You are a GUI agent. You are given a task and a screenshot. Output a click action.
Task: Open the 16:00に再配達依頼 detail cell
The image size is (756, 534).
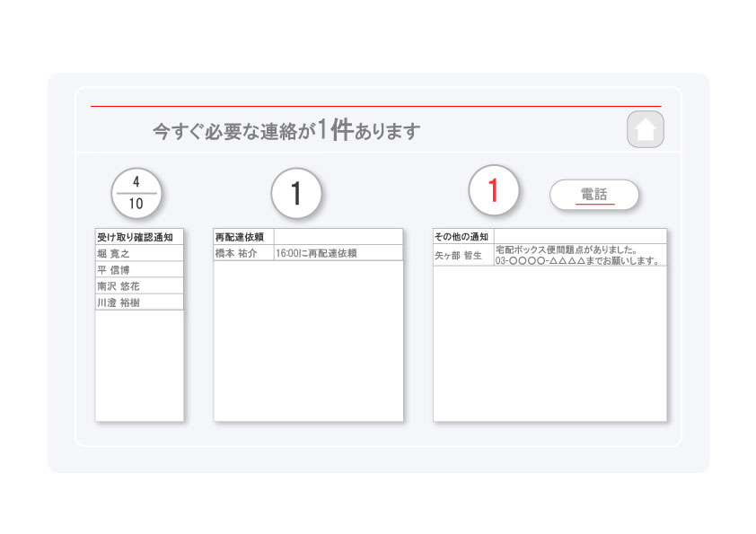[338, 253]
